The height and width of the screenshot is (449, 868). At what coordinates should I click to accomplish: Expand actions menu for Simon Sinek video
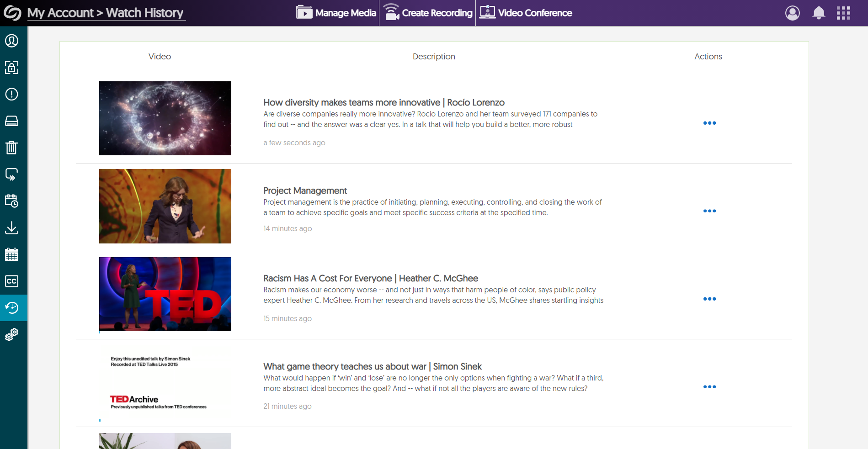coord(709,387)
